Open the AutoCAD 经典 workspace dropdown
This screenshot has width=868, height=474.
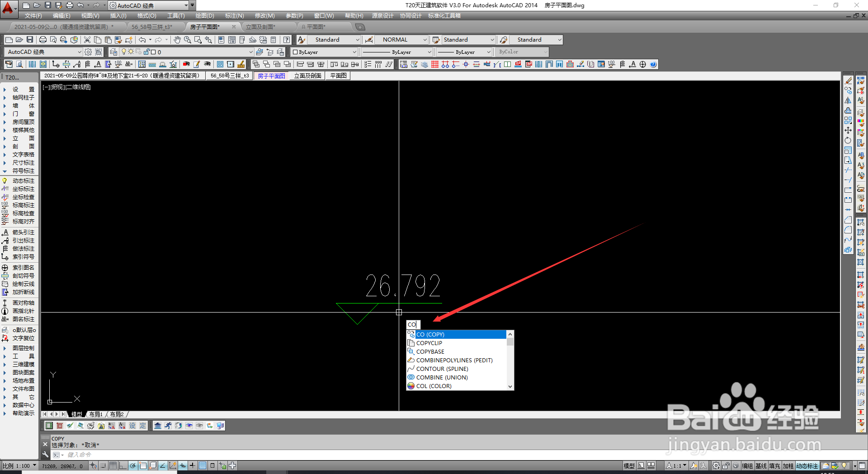point(43,52)
